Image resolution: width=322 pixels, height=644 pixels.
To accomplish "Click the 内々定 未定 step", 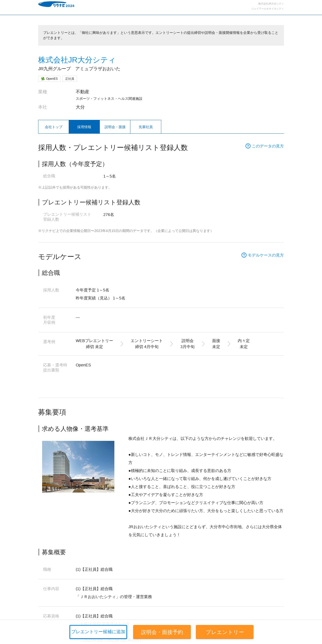I will pyautogui.click(x=244, y=344).
